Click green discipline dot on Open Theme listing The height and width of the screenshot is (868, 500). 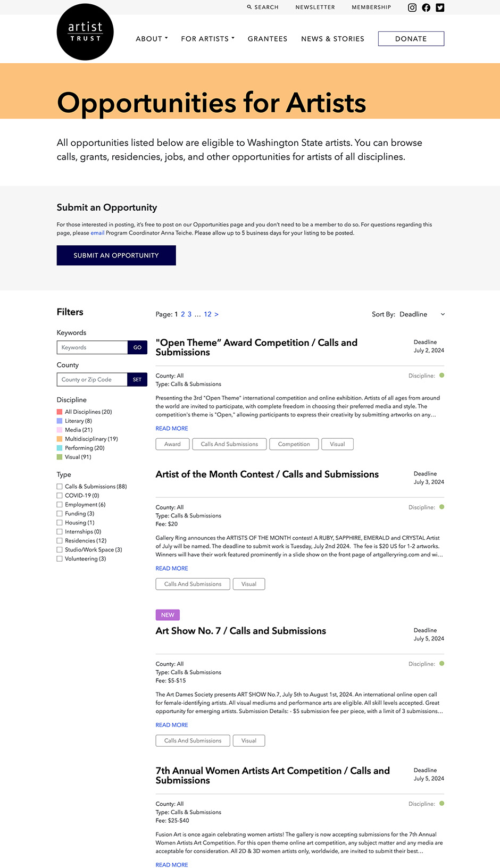[x=442, y=375]
